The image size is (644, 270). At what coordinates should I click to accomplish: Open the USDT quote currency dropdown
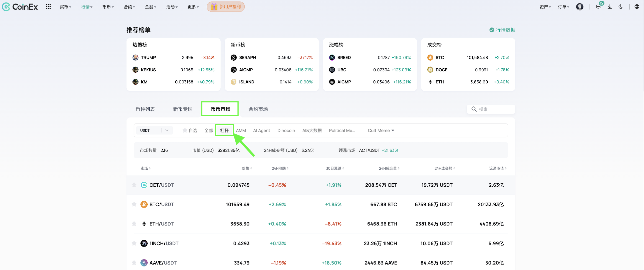(154, 130)
